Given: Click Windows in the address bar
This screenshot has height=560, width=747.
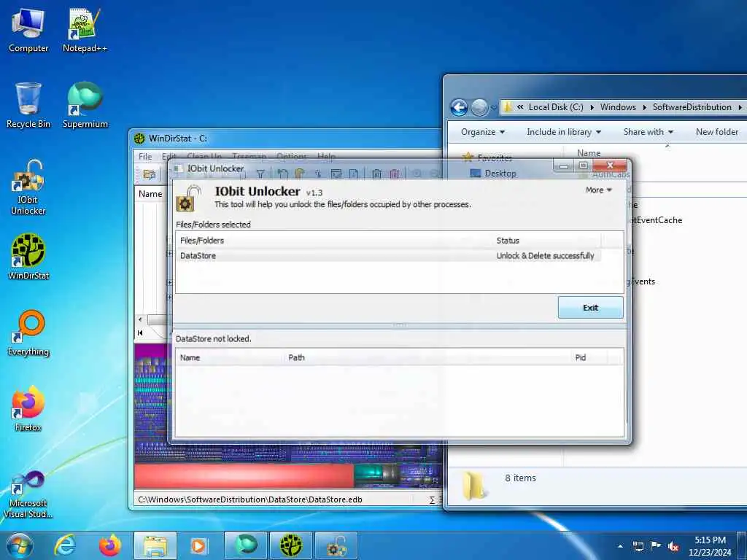Looking at the screenshot, I should [618, 107].
